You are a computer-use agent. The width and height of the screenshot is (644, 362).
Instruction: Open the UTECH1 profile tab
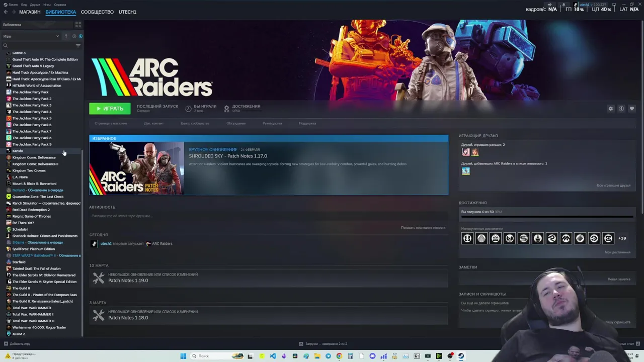[127, 12]
